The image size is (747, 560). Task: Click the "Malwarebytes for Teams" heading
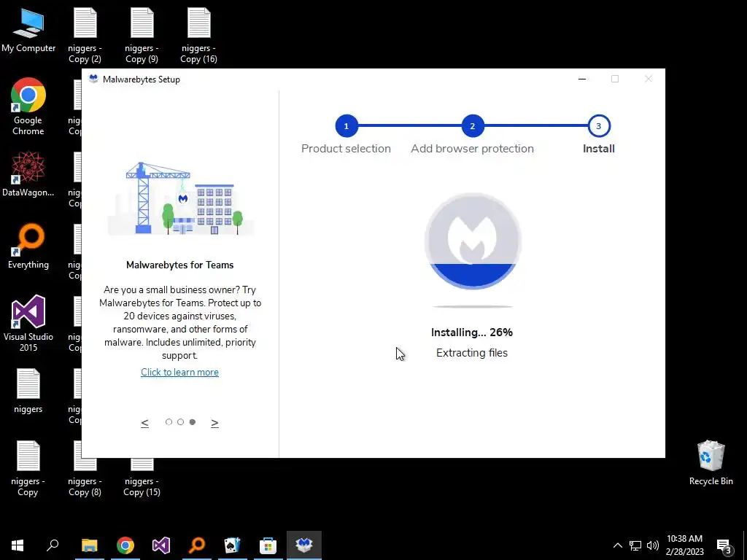click(180, 265)
